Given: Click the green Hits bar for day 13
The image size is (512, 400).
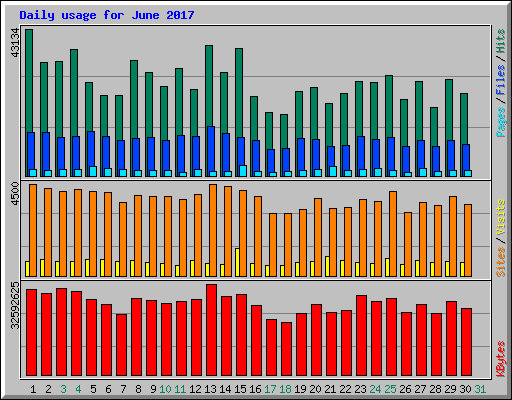Looking at the screenshot, I should click(209, 85).
